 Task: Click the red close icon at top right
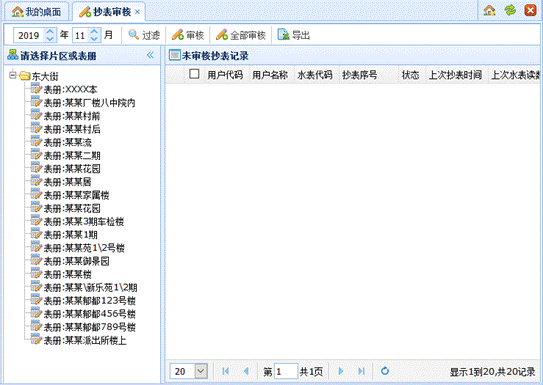pos(530,10)
